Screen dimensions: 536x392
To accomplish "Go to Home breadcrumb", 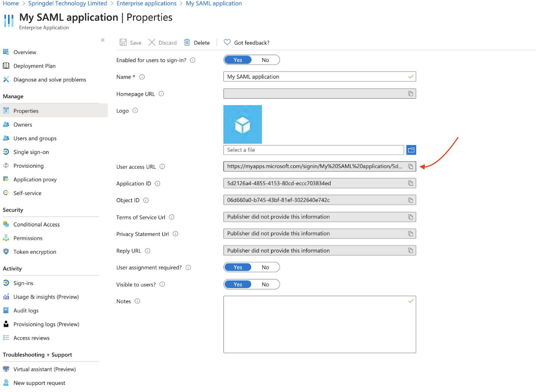I will click(11, 3).
